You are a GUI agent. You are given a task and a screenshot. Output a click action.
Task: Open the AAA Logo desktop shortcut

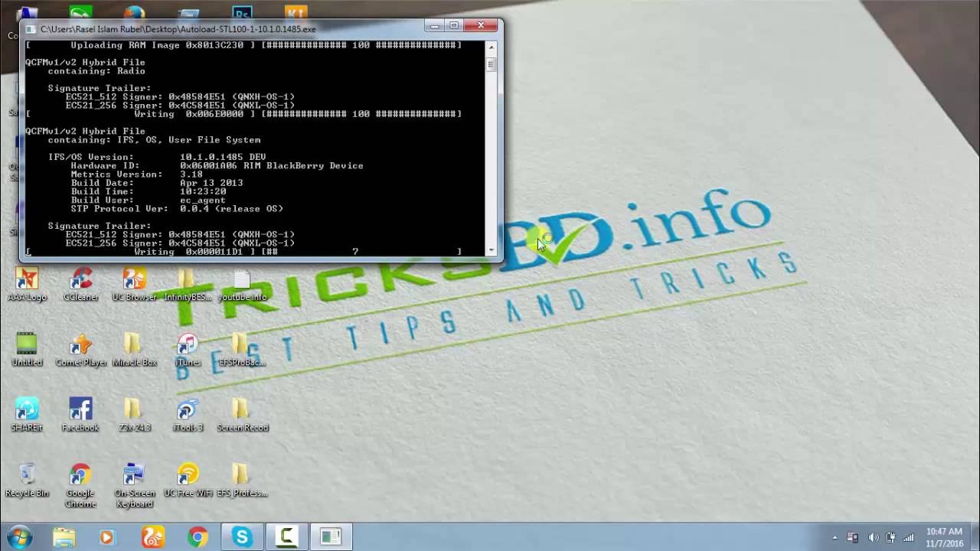(x=27, y=284)
